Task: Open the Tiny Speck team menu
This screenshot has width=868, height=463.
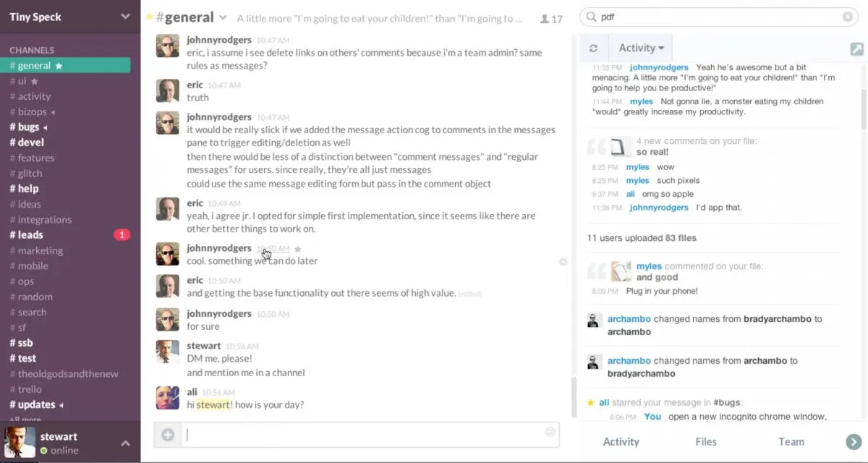Action: 125,16
